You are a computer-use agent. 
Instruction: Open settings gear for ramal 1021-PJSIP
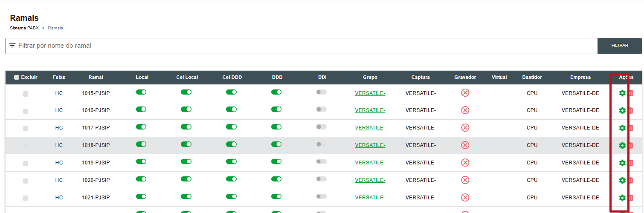click(622, 198)
